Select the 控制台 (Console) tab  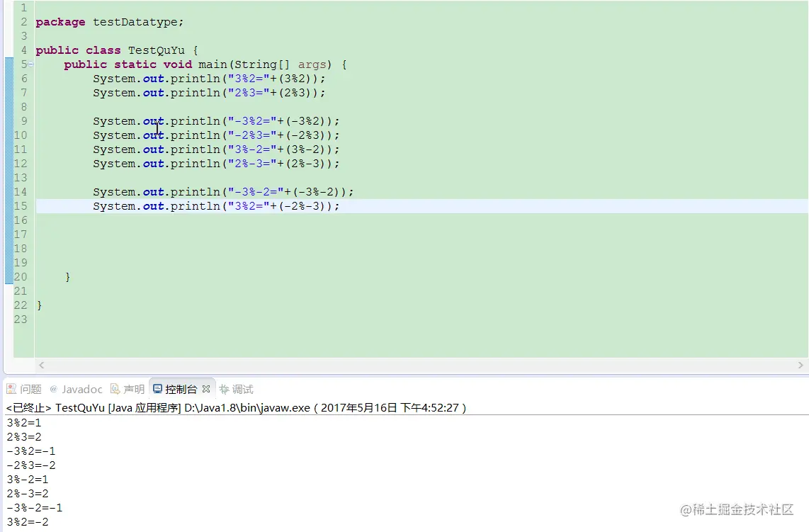tap(181, 389)
